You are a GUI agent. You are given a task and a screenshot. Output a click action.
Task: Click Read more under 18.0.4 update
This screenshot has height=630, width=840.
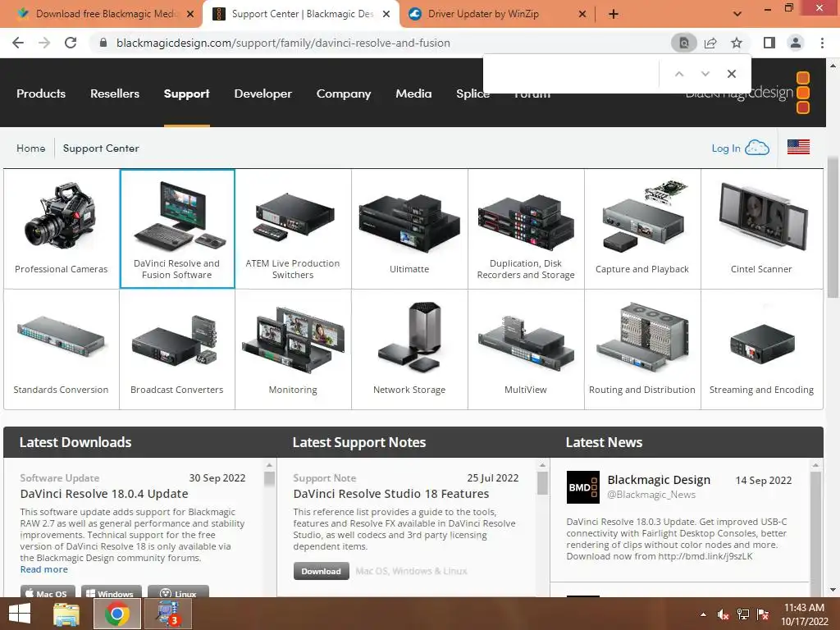point(44,569)
